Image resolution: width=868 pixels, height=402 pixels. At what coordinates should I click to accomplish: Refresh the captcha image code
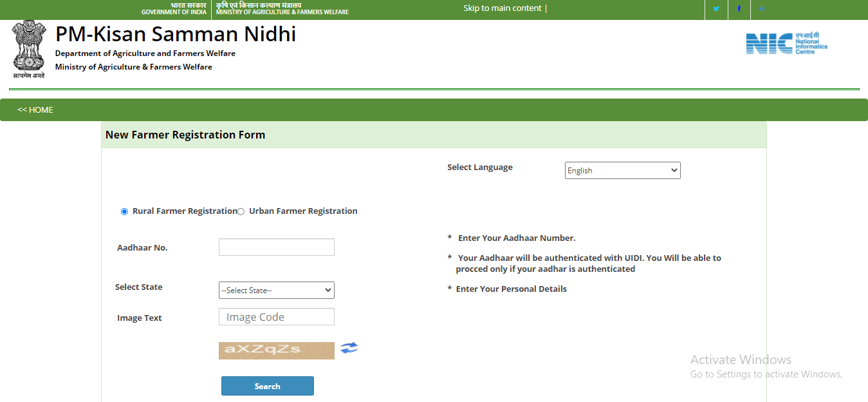(348, 348)
